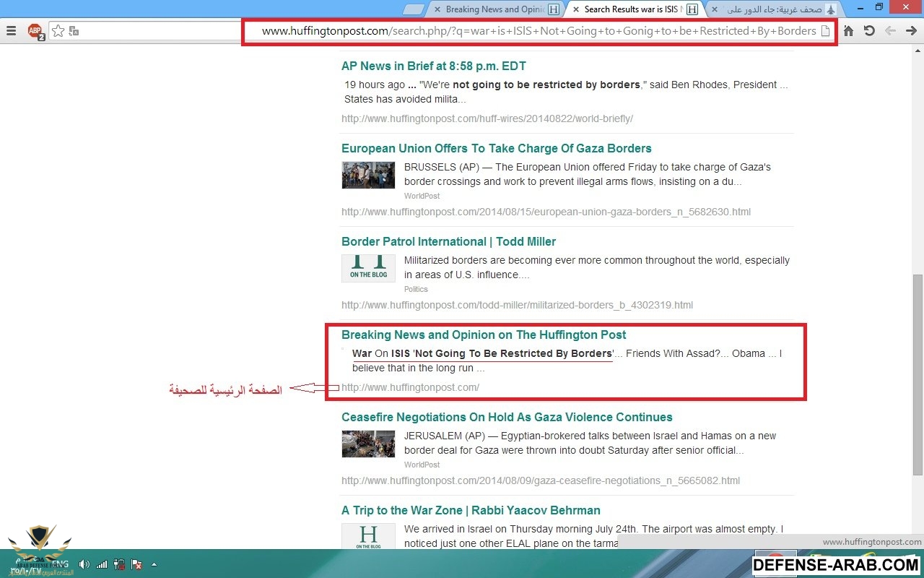
Task: Bookmark this page with the star icon
Action: pyautogui.click(x=58, y=31)
